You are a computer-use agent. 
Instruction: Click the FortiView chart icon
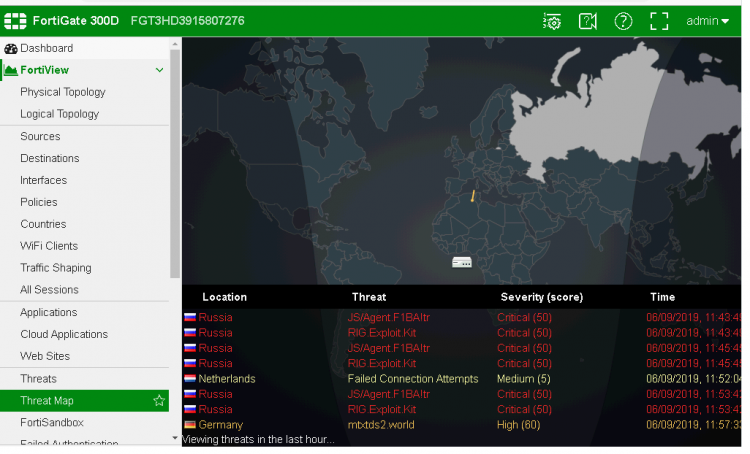tap(11, 70)
